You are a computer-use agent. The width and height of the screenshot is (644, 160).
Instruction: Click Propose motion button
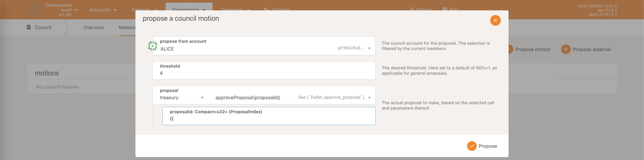point(533,49)
